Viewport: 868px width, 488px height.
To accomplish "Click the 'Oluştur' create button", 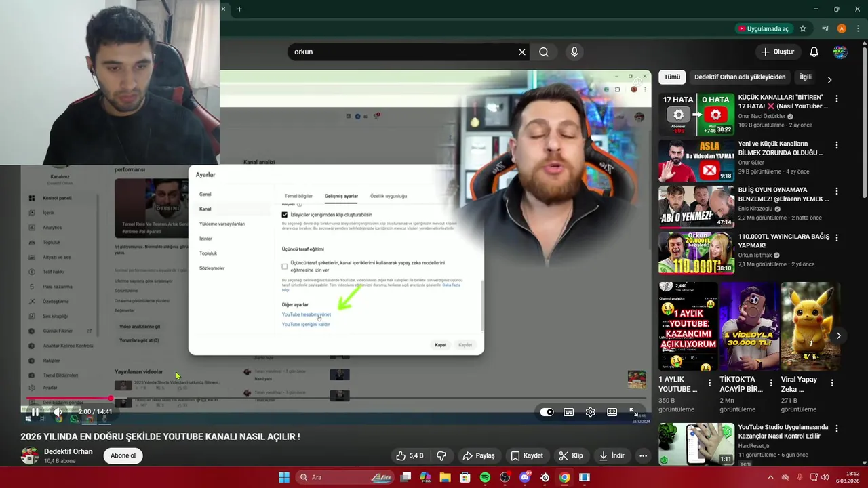I will coord(777,52).
